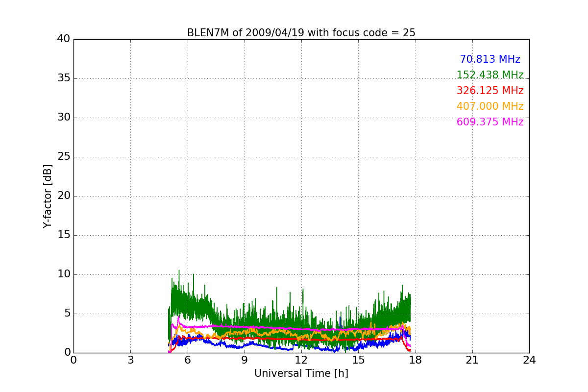Image resolution: width=588 pixels, height=392 pixels.
Task: Select the 609.375 MHz legend label
Action: (x=490, y=122)
